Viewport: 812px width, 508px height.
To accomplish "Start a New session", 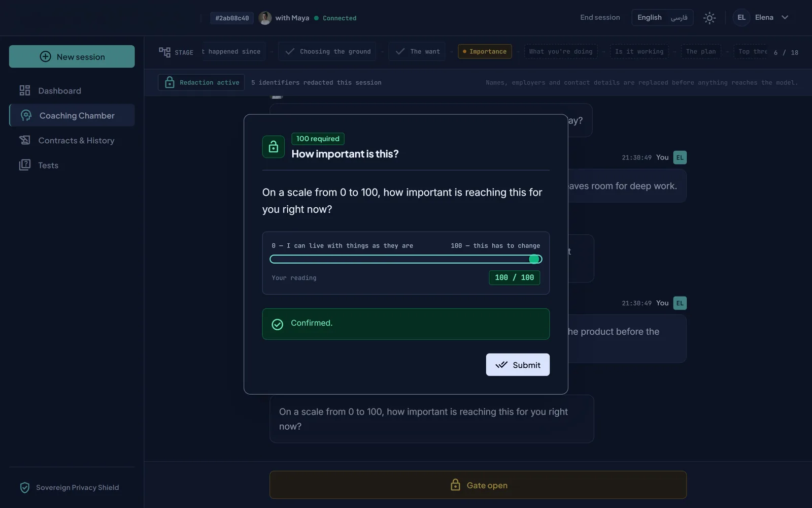I will click(72, 56).
